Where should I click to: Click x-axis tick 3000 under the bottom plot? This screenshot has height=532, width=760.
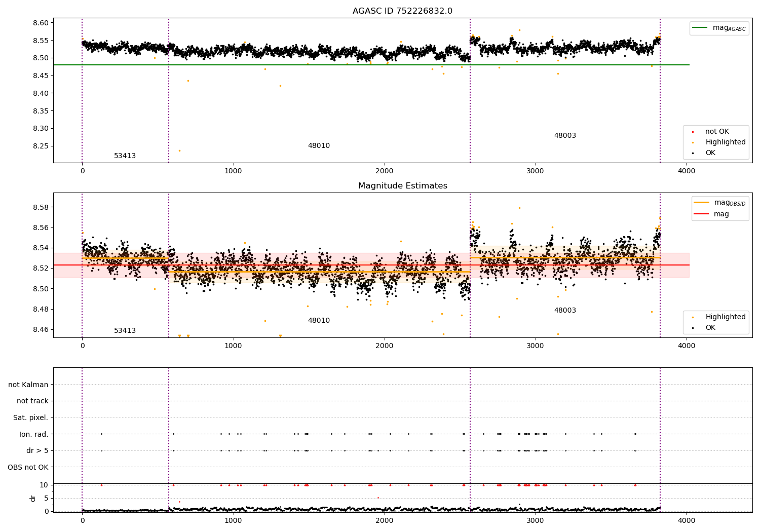click(536, 520)
